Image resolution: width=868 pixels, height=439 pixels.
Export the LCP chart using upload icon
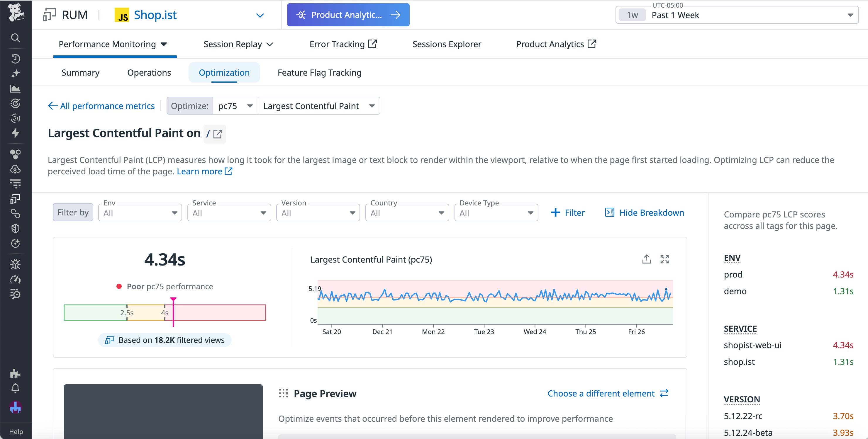tap(647, 259)
